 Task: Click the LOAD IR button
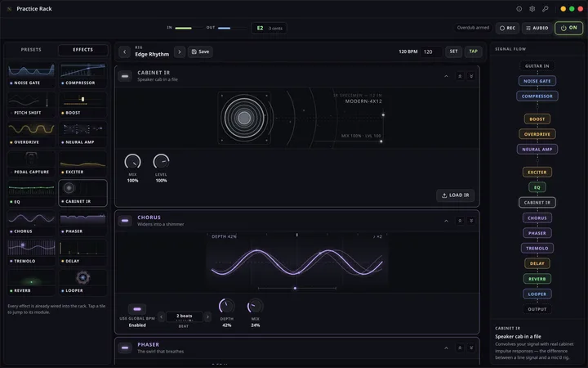pyautogui.click(x=455, y=195)
